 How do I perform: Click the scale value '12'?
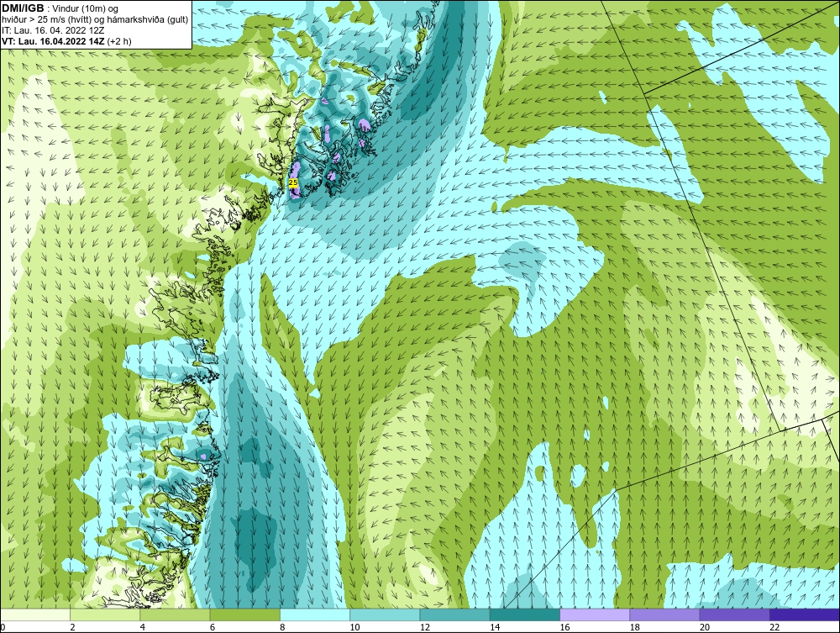tap(425, 628)
